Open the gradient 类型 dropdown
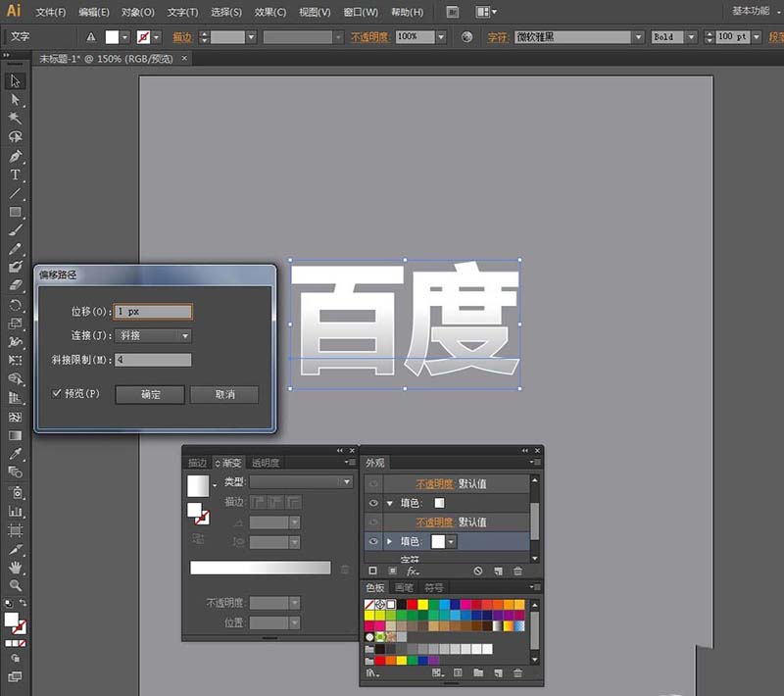 301,482
